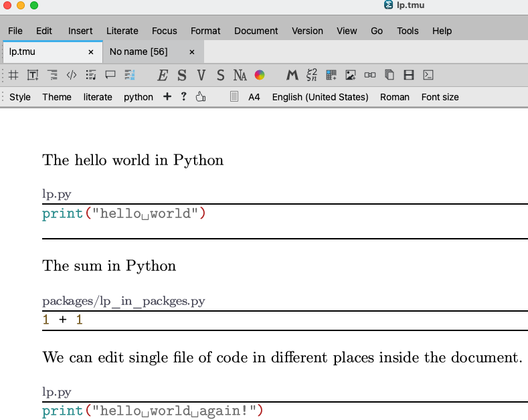This screenshot has width=528, height=420.
Task: Click the heading 'The hello world in Python'
Action: pyautogui.click(x=133, y=161)
